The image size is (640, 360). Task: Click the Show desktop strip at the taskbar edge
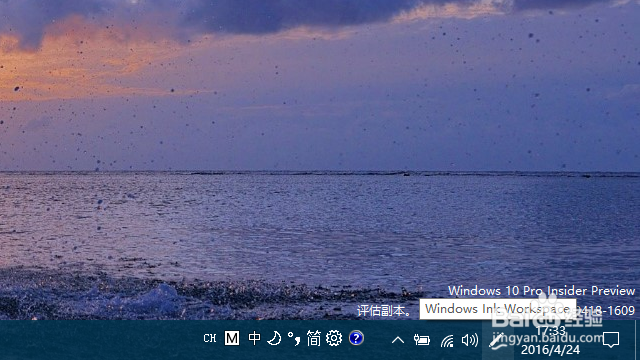[x=638, y=340]
